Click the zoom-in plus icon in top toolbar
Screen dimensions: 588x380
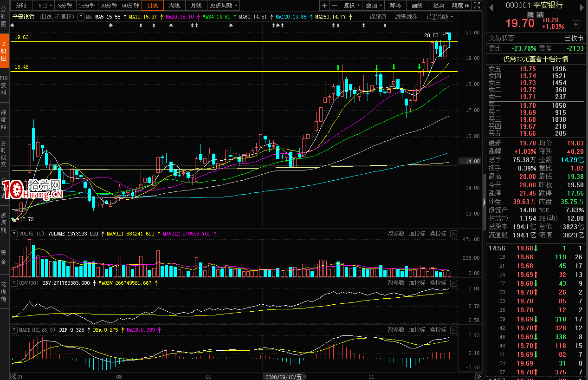pyautogui.click(x=324, y=6)
